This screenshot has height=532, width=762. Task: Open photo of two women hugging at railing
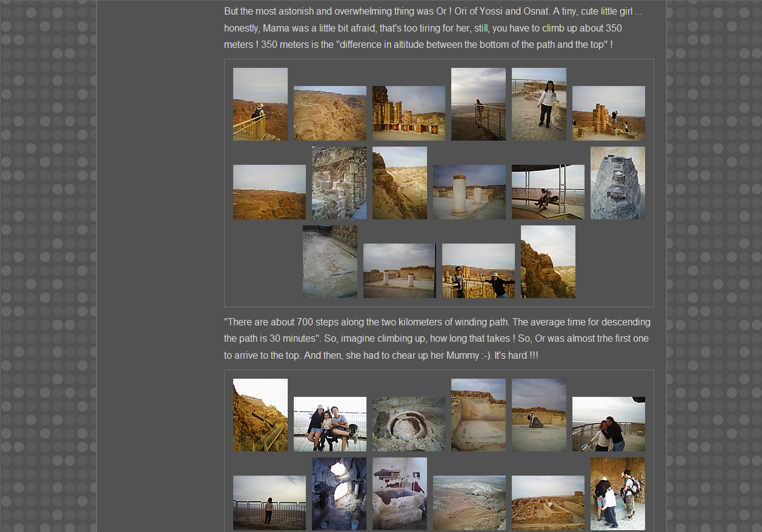(608, 424)
